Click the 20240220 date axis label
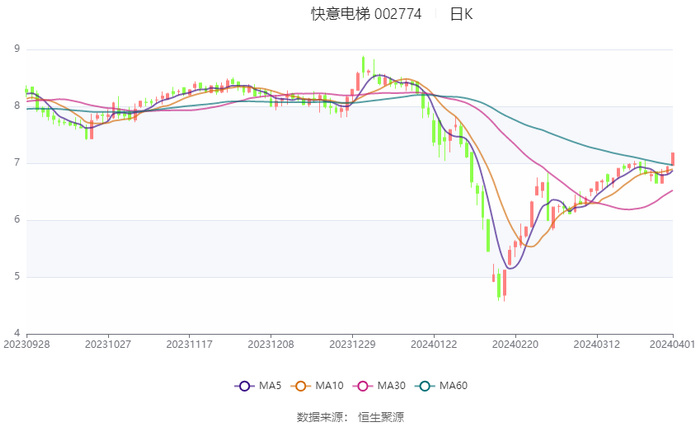Viewport: 700px width, 427px height. coord(514,344)
